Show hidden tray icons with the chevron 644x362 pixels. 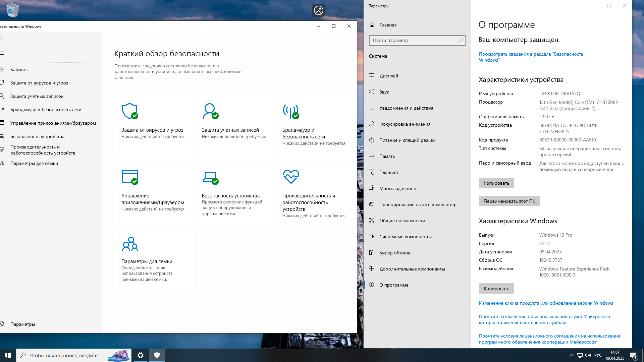(572, 355)
